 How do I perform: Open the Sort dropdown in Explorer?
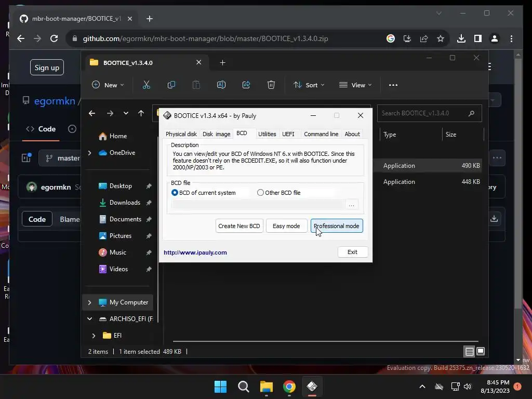click(x=309, y=85)
